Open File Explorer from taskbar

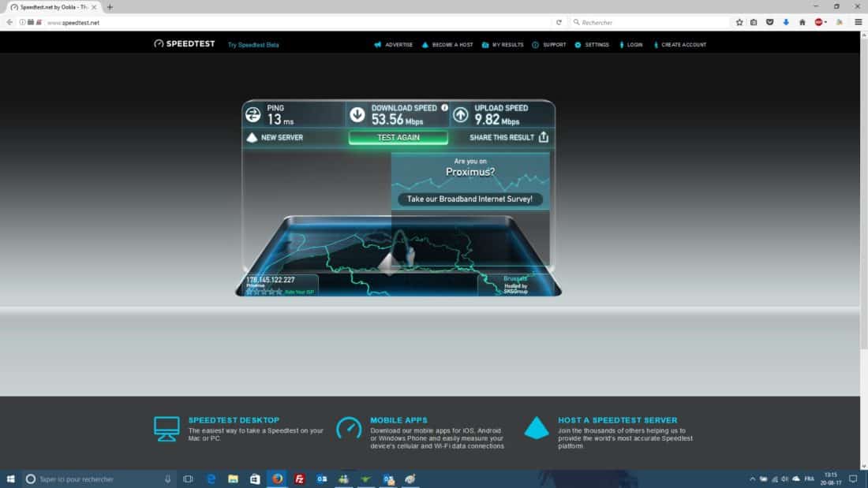pos(233,479)
